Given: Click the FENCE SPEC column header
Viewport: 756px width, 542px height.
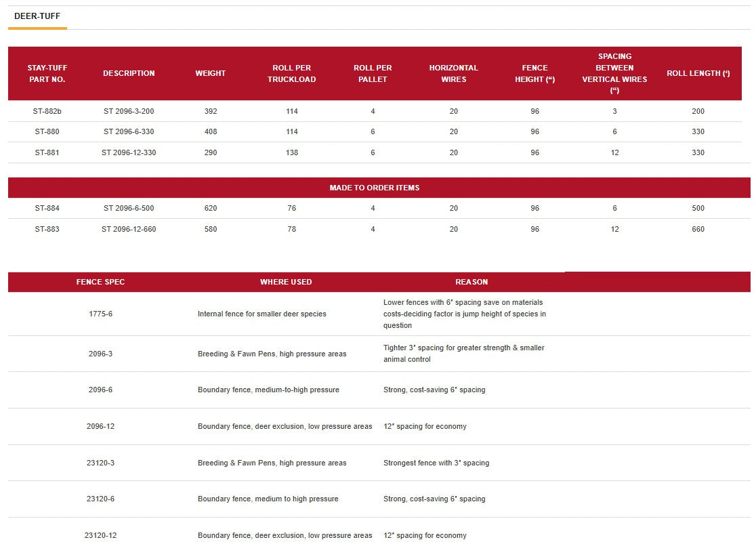Looking at the screenshot, I should (x=100, y=282).
